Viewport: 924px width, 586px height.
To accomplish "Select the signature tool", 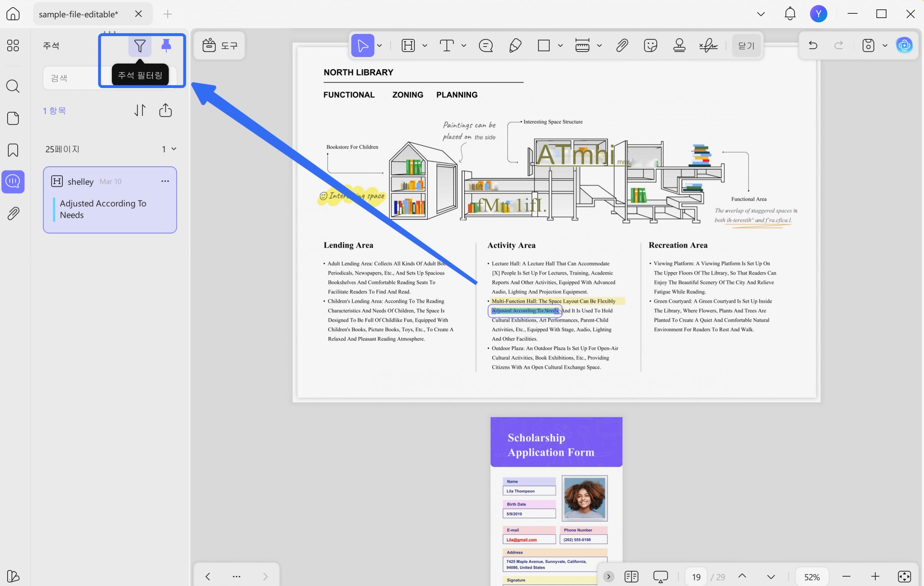I will pos(709,45).
